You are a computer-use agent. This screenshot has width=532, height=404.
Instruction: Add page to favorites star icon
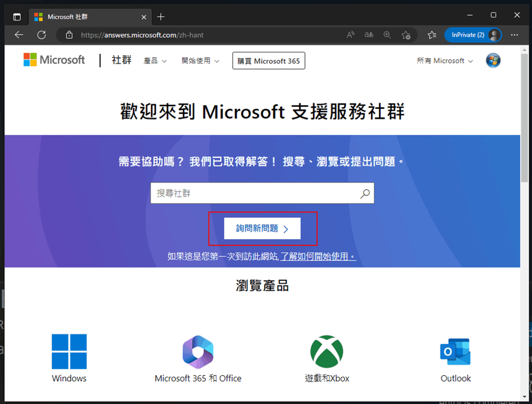click(x=406, y=35)
